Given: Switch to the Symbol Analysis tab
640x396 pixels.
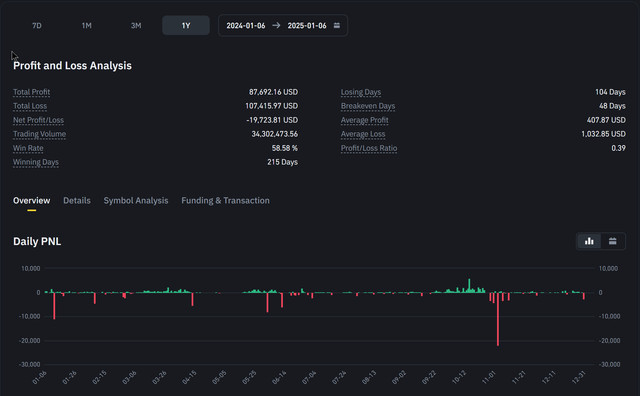Looking at the screenshot, I should 136,200.
